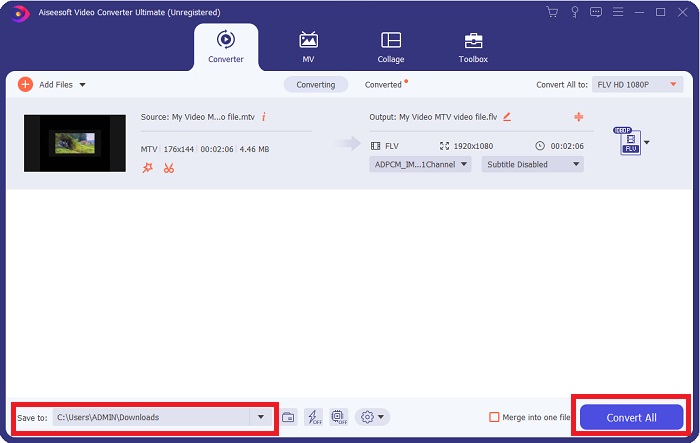The height and width of the screenshot is (443, 700).
Task: Click the FLV 1080P format icon
Action: tap(629, 142)
